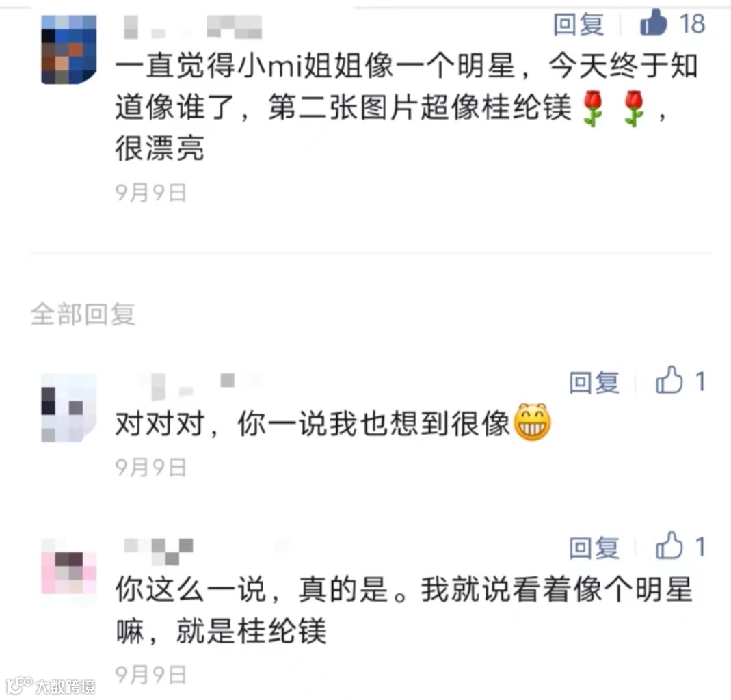
Task: Open the avatar beside the 对对对 reply
Action: [69, 407]
